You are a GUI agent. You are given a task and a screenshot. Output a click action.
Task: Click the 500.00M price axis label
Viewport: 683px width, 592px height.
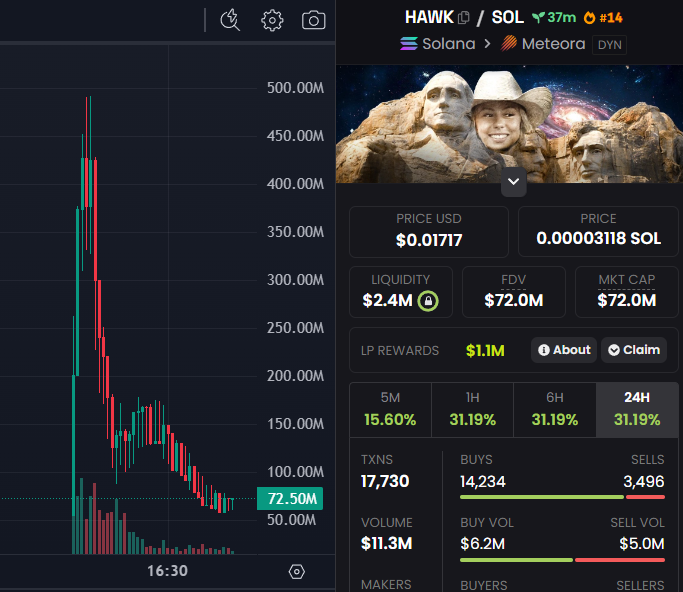295,88
